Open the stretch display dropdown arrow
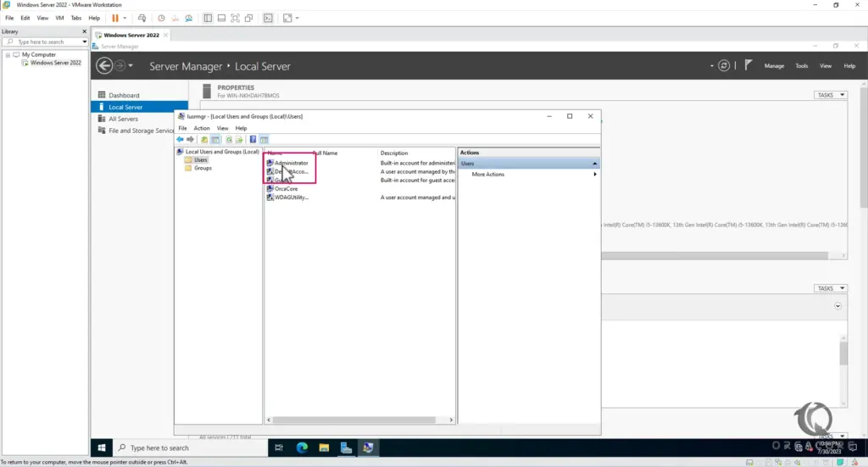This screenshot has height=467, width=868. [298, 18]
